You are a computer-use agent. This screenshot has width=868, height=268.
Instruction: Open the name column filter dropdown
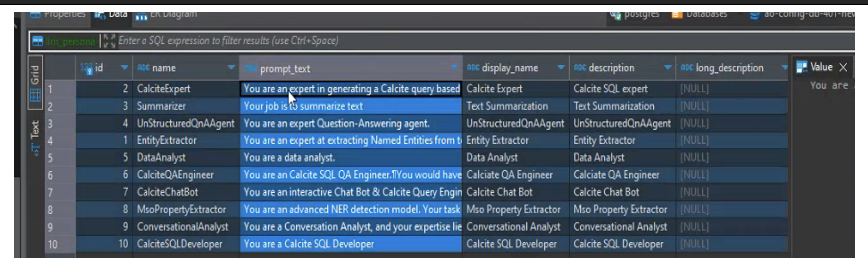(x=231, y=68)
